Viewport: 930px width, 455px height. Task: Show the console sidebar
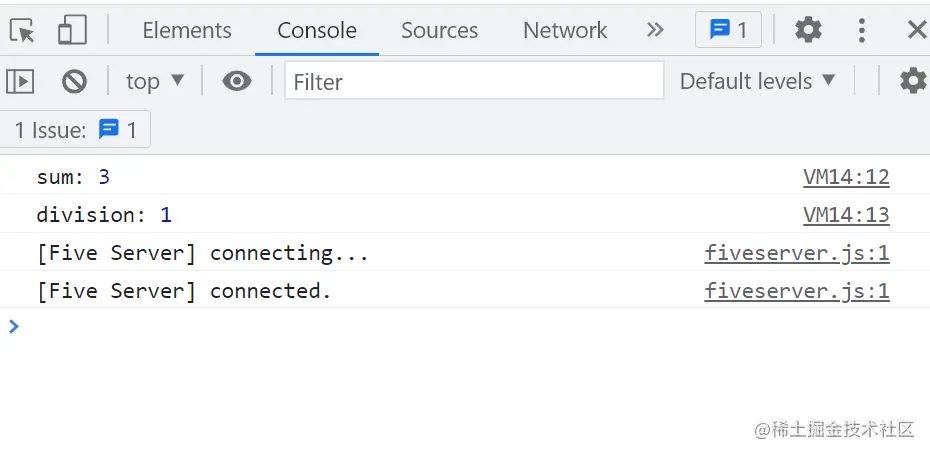21,81
